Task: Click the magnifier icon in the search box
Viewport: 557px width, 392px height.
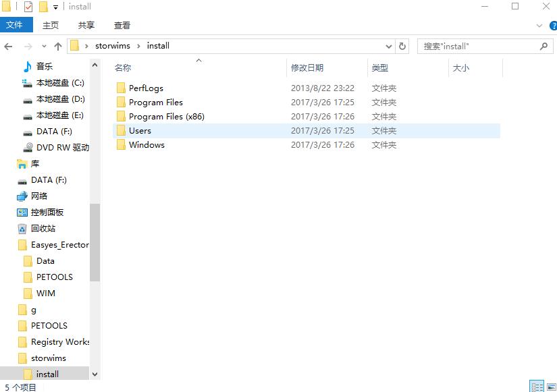Action: click(x=543, y=45)
